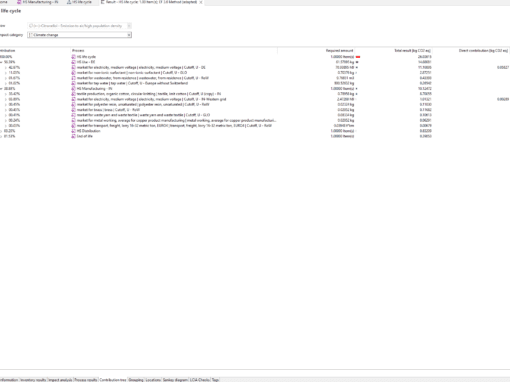Open the Impact analysis tab
This screenshot has height=382, width=510.
point(60,380)
